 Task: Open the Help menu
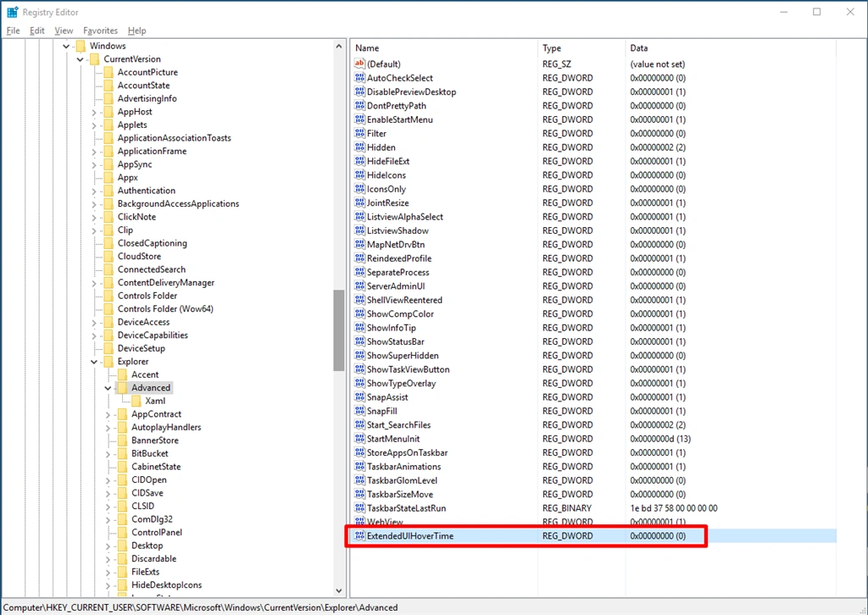136,30
